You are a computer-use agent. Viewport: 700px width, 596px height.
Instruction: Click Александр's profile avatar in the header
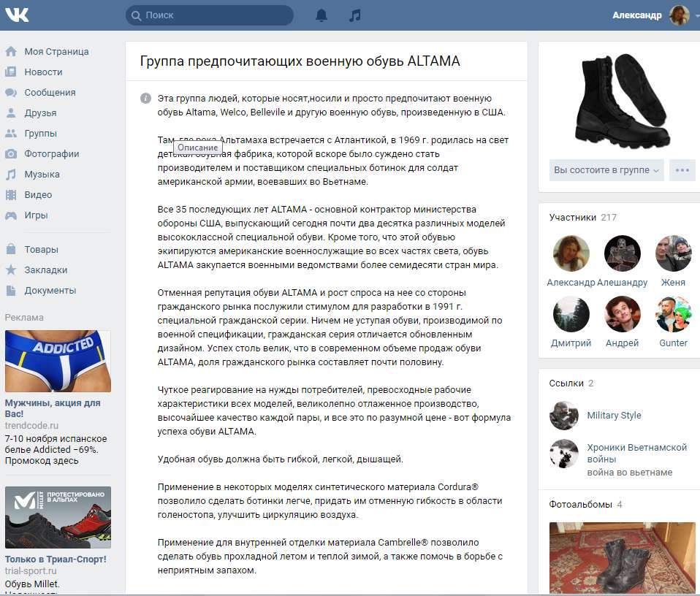coord(680,15)
